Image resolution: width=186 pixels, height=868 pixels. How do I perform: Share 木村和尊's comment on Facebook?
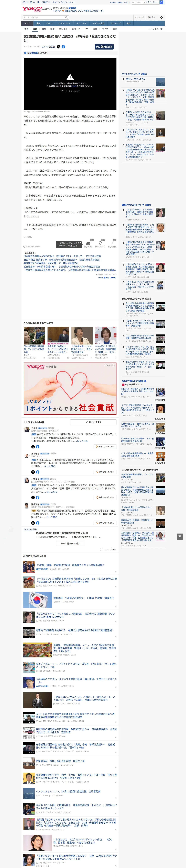(38, 472)
